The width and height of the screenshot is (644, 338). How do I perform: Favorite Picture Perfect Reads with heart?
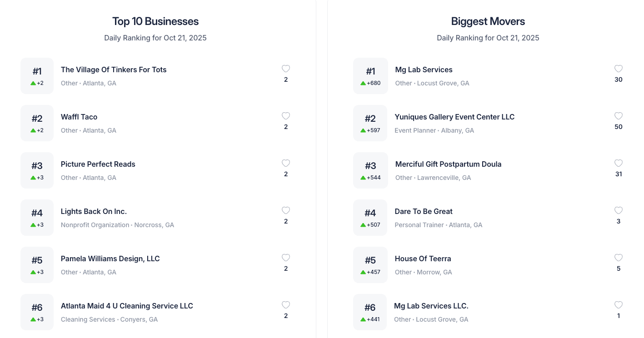[286, 164]
